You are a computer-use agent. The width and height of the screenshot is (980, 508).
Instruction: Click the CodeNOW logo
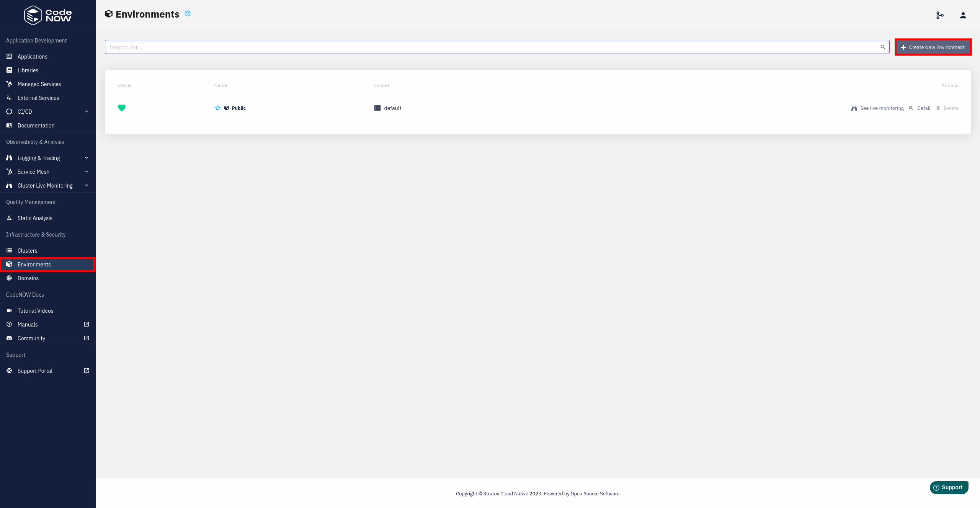point(48,15)
